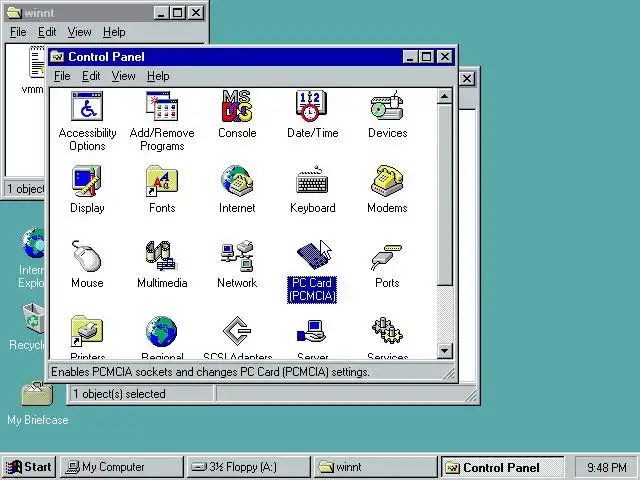640x480 pixels.
Task: Select the Keyboard icon
Action: [x=312, y=181]
